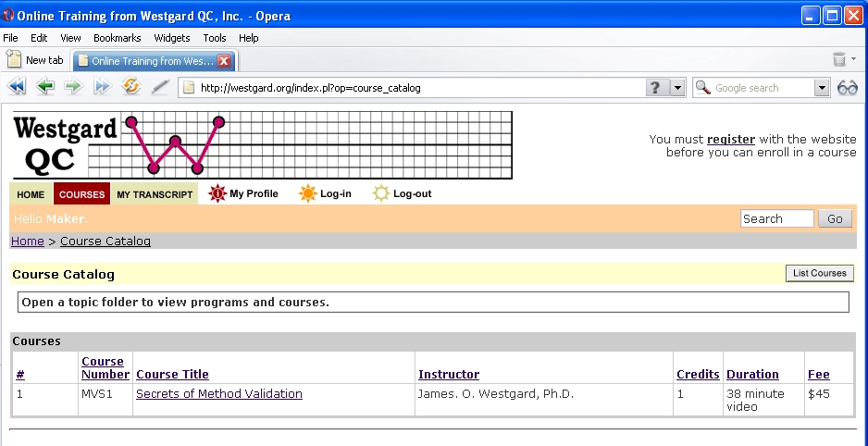
Task: Expand the address bar history dropdown
Action: 677,87
